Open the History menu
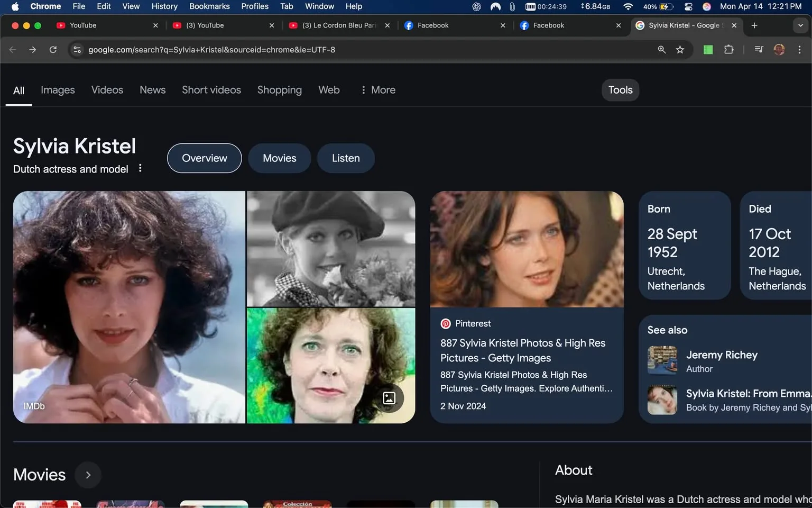The height and width of the screenshot is (508, 812). 164,6
